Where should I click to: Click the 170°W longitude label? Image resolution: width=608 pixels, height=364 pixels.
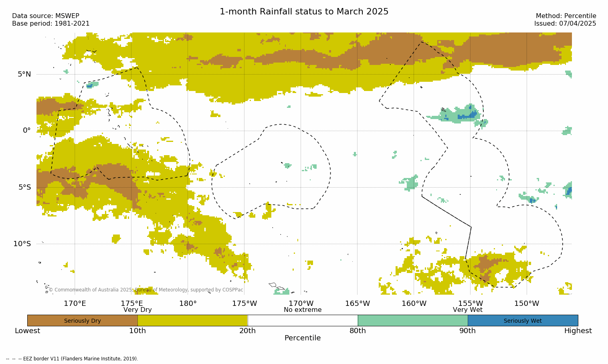tap(301, 303)
